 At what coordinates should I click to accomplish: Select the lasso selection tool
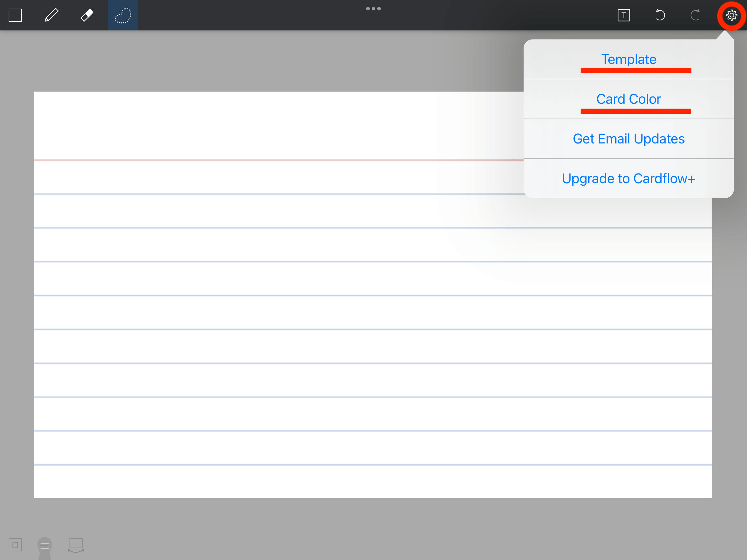123,15
